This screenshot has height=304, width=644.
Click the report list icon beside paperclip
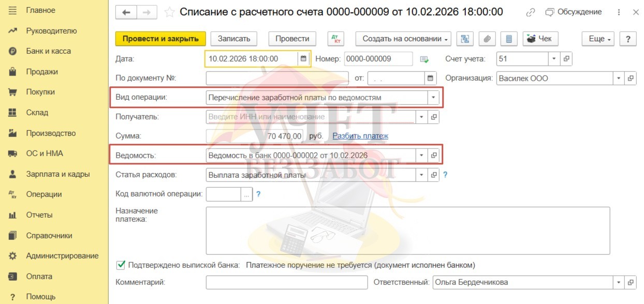[x=509, y=39]
